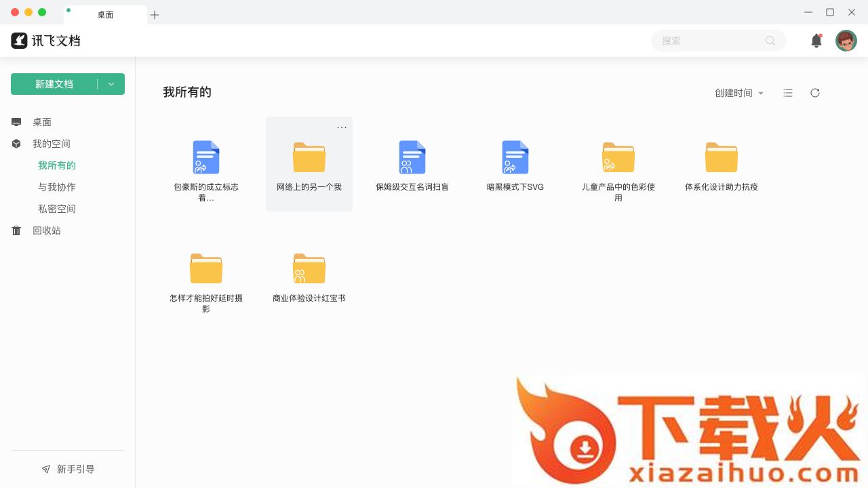Open the 儿童产品中的色彩使用 folder icon
868x488 pixels.
(618, 157)
